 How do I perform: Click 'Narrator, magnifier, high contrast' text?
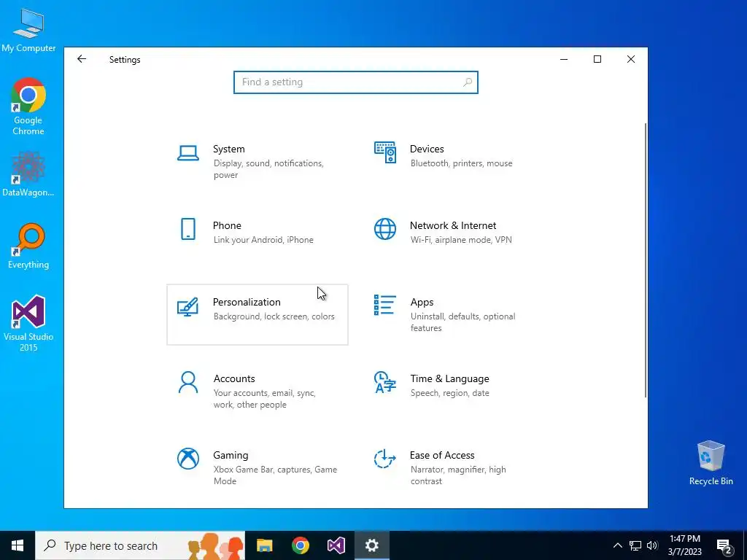[458, 475]
